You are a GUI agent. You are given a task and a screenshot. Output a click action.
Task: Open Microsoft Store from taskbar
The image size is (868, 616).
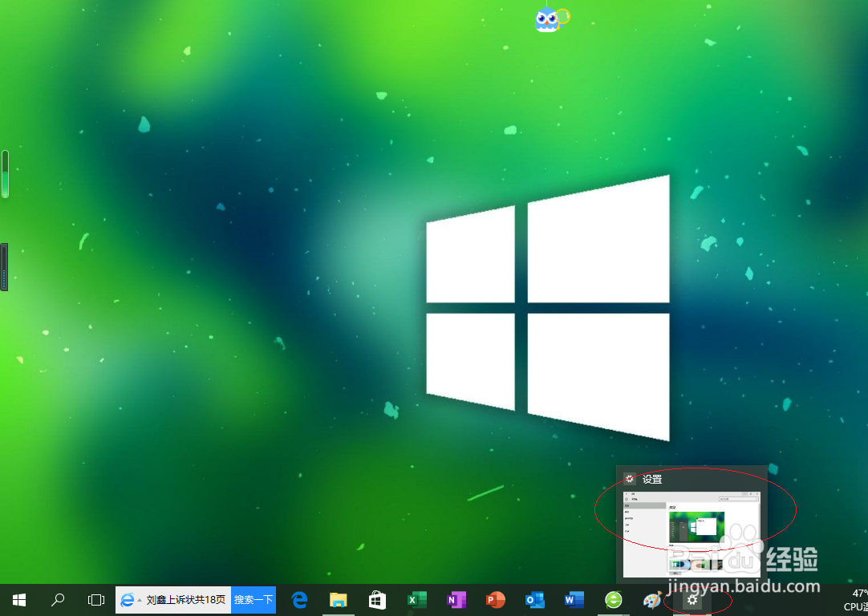tap(377, 600)
